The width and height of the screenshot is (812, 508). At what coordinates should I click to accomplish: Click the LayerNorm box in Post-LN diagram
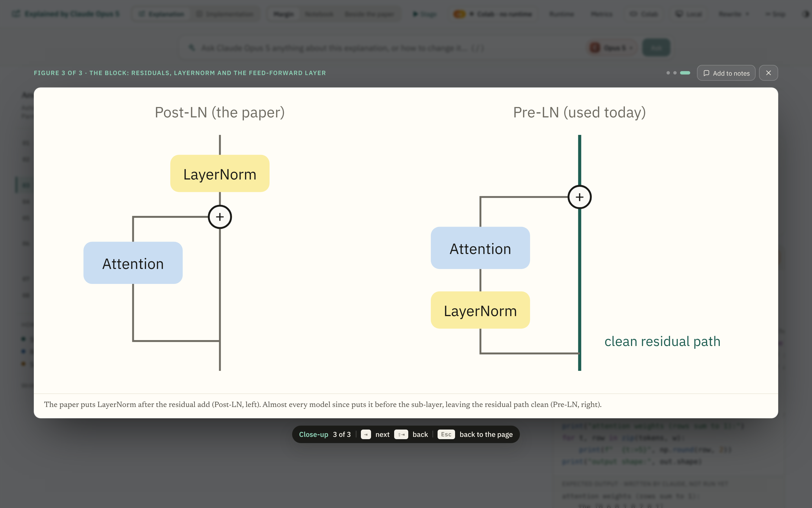tap(220, 173)
